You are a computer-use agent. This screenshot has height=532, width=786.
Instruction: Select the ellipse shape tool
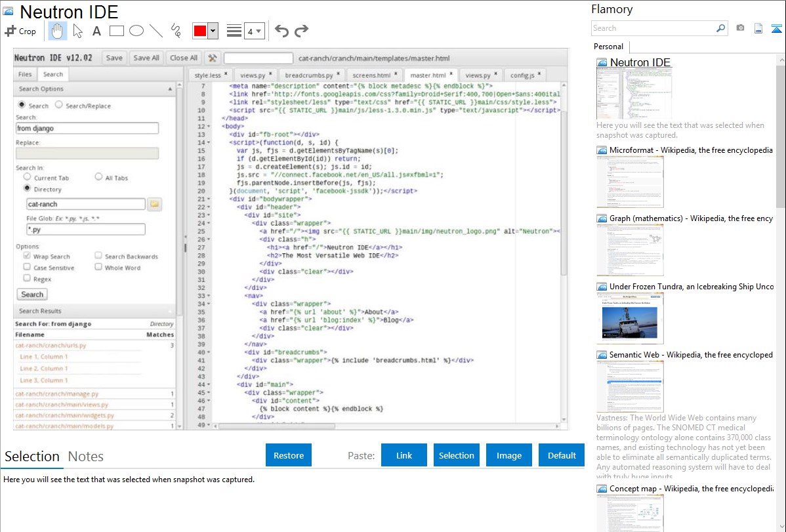point(136,31)
